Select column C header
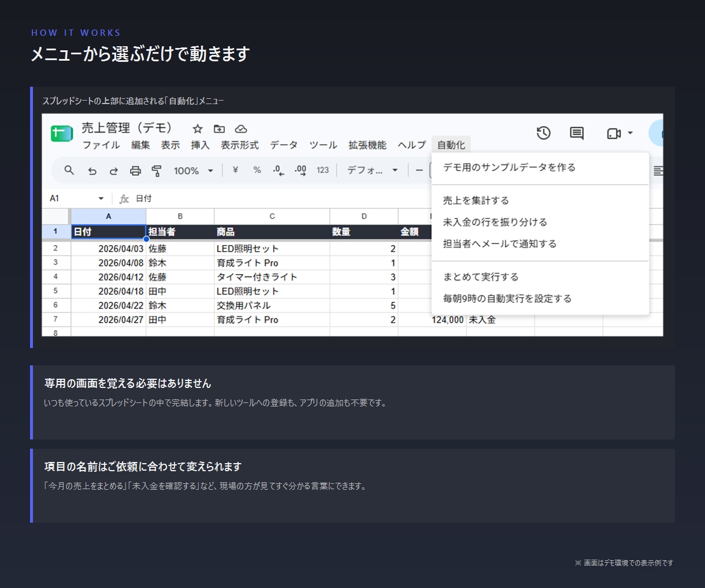This screenshot has height=588, width=705. pos(272,216)
